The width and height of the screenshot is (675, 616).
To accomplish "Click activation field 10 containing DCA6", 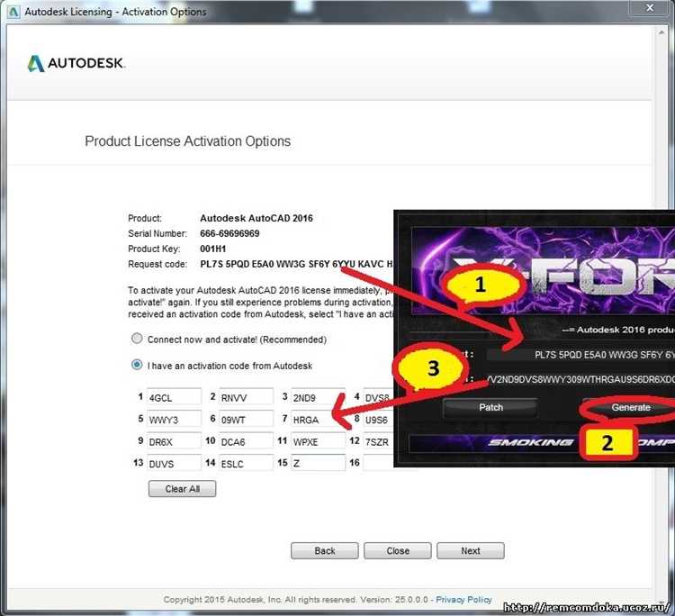I will tap(247, 441).
